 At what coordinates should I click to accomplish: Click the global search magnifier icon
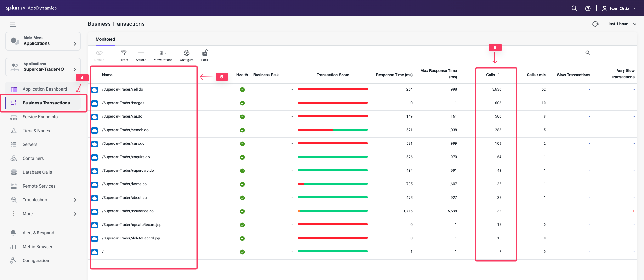(574, 8)
